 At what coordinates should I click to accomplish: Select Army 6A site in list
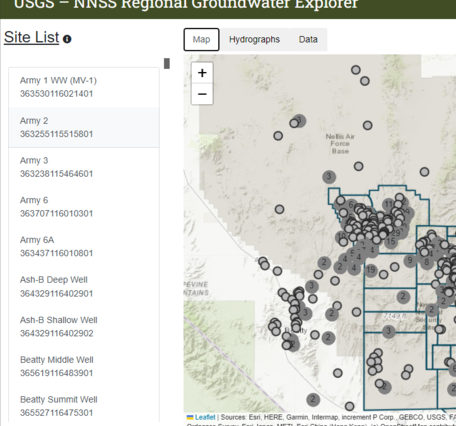[84, 247]
